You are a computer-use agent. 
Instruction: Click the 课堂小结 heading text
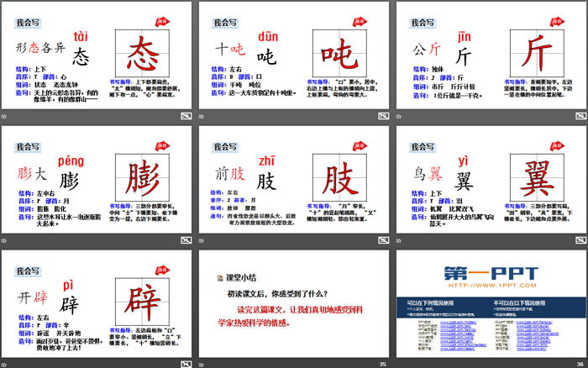tap(241, 278)
